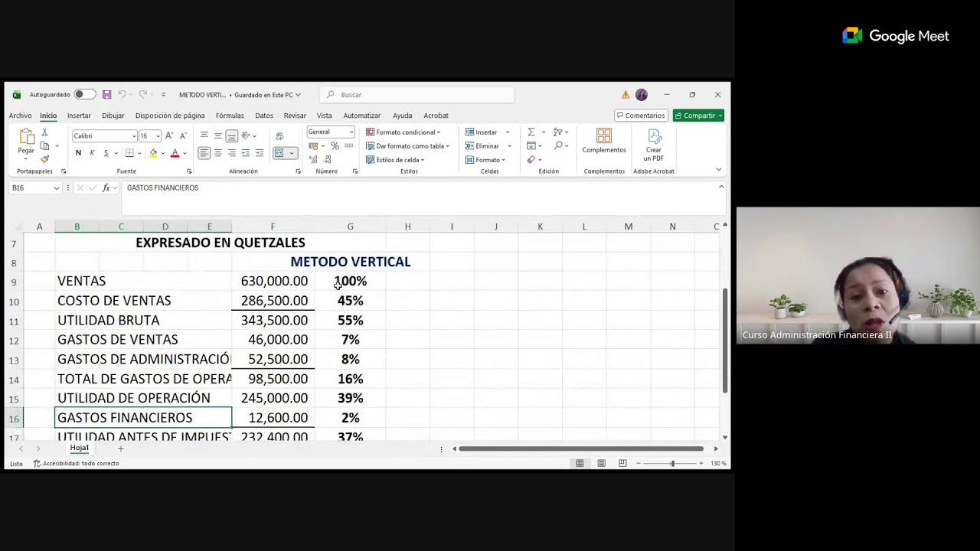Toggle Italic (K) formatting

click(x=92, y=153)
